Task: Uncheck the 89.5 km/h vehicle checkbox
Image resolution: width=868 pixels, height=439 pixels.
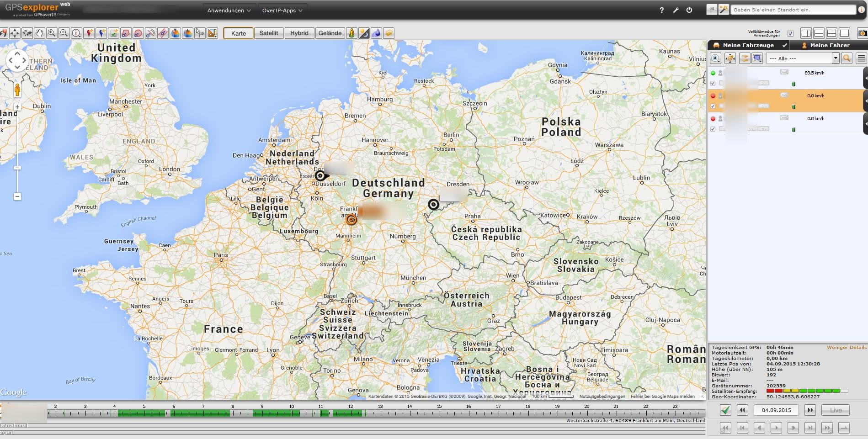Action: point(713,83)
